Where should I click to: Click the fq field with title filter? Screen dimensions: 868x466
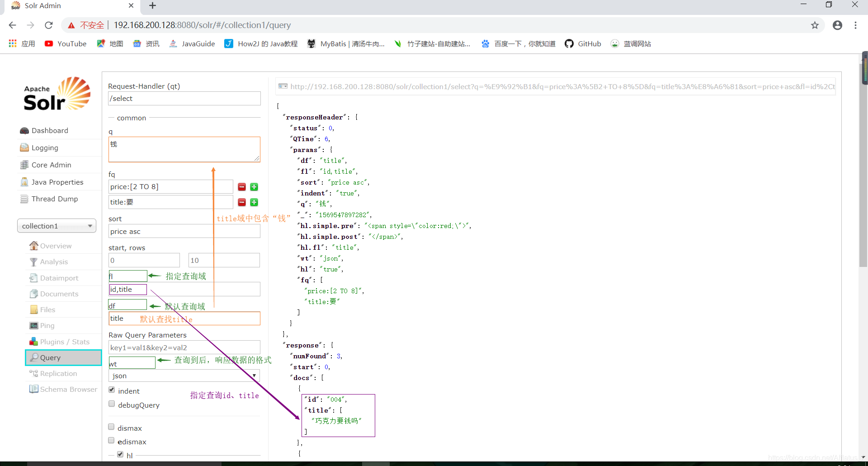170,202
